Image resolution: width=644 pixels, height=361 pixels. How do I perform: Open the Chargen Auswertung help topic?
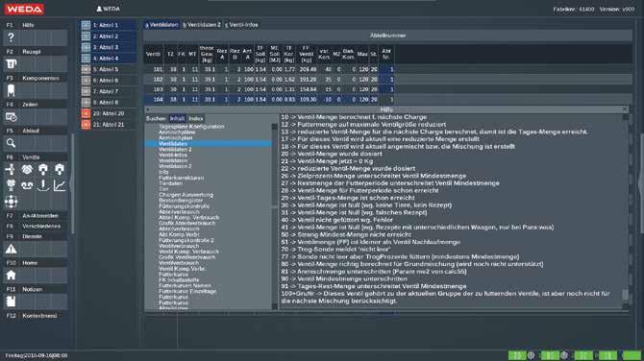pos(186,195)
